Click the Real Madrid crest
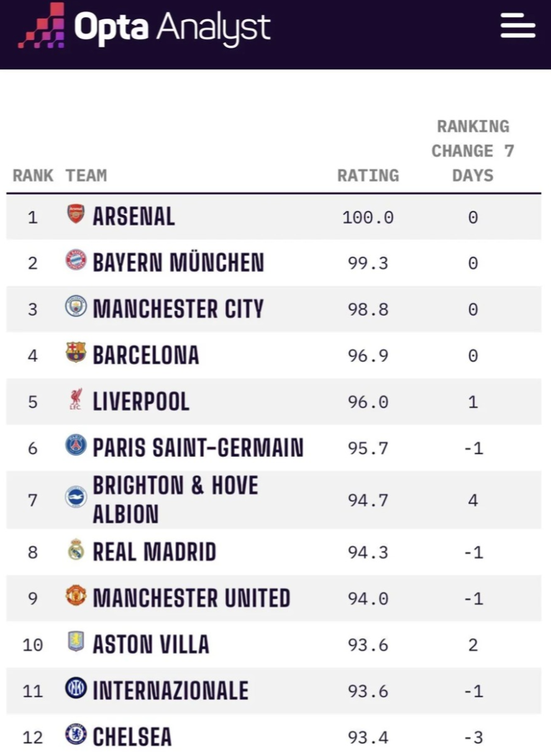The width and height of the screenshot is (551, 756). pyautogui.click(x=76, y=550)
